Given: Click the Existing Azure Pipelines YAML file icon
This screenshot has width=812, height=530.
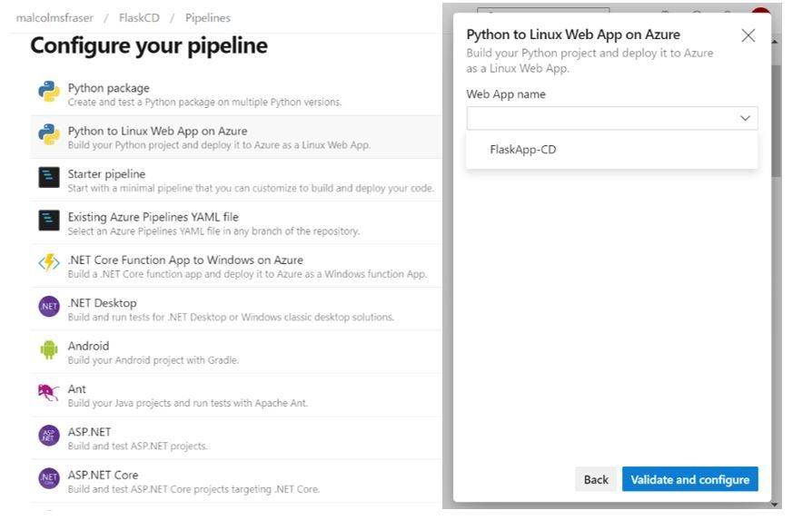Looking at the screenshot, I should [49, 221].
